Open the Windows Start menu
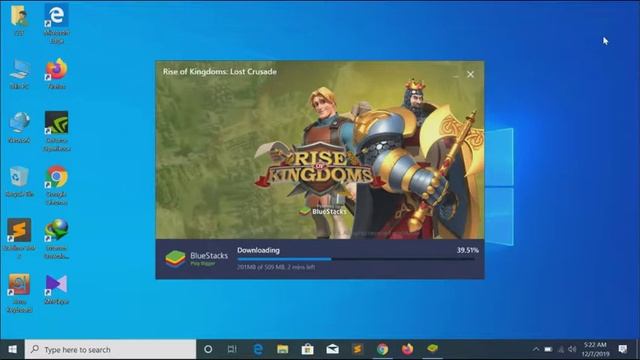Screen dimensions: 640x360 12,349
